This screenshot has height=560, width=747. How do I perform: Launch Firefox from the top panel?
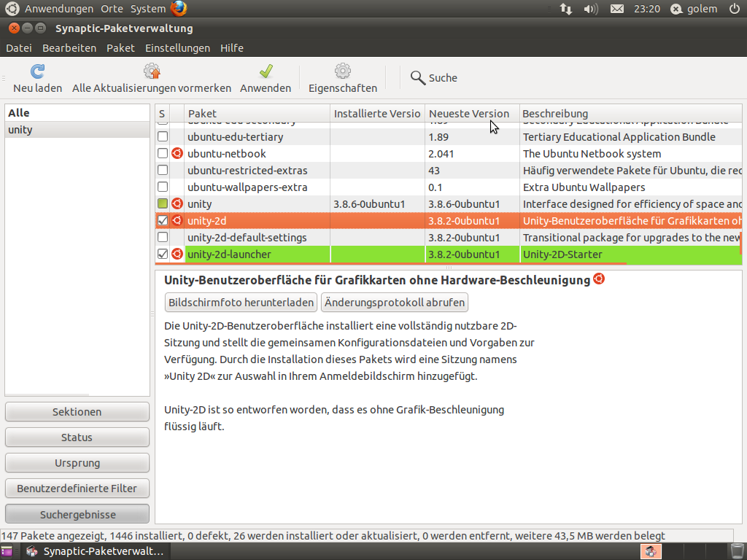click(x=179, y=9)
